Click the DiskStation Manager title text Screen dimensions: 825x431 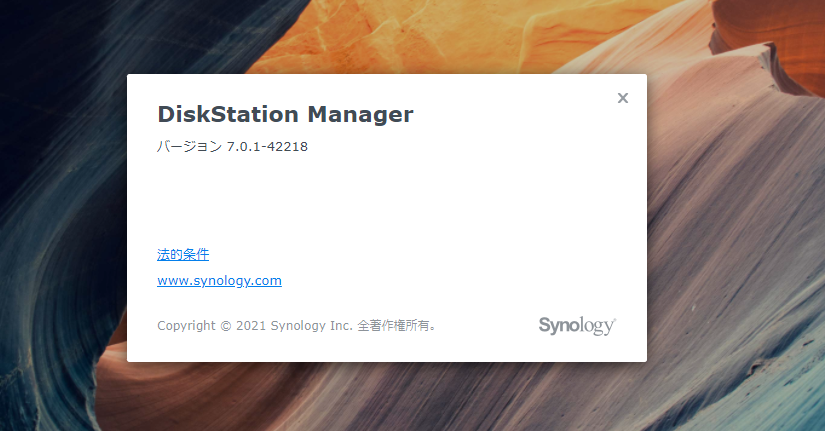(285, 114)
